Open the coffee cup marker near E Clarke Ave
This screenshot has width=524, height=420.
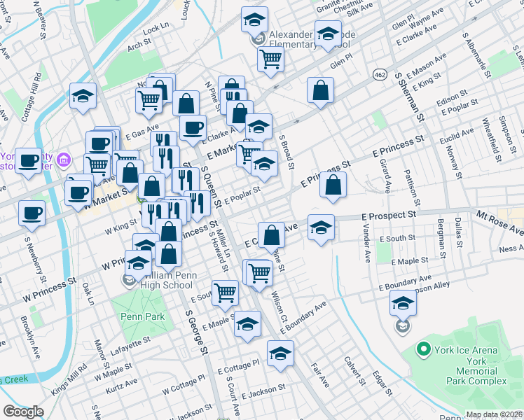193,130
